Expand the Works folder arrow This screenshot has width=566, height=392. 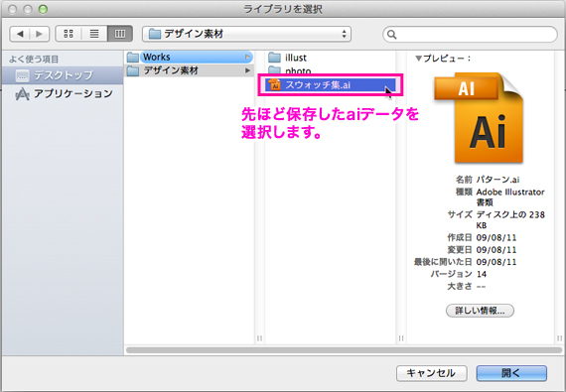tap(247, 57)
